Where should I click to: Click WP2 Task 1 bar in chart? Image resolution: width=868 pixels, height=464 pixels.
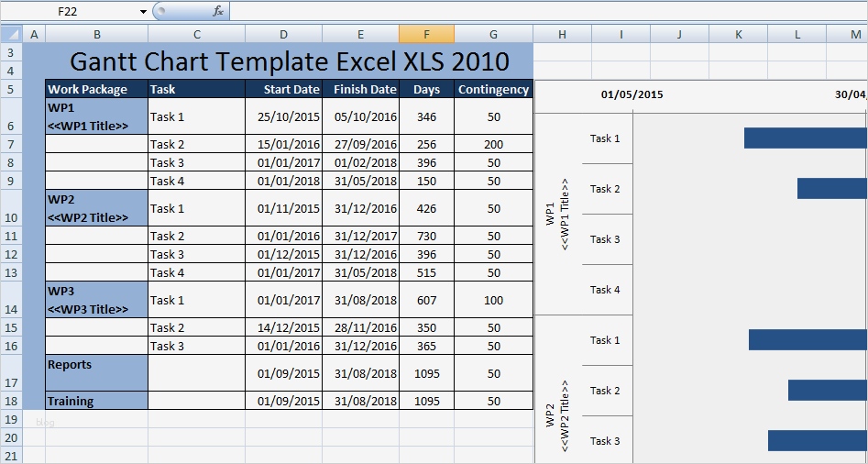tap(808, 339)
